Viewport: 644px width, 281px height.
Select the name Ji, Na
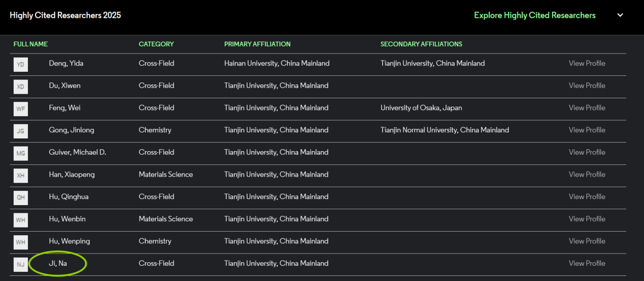[58, 264]
